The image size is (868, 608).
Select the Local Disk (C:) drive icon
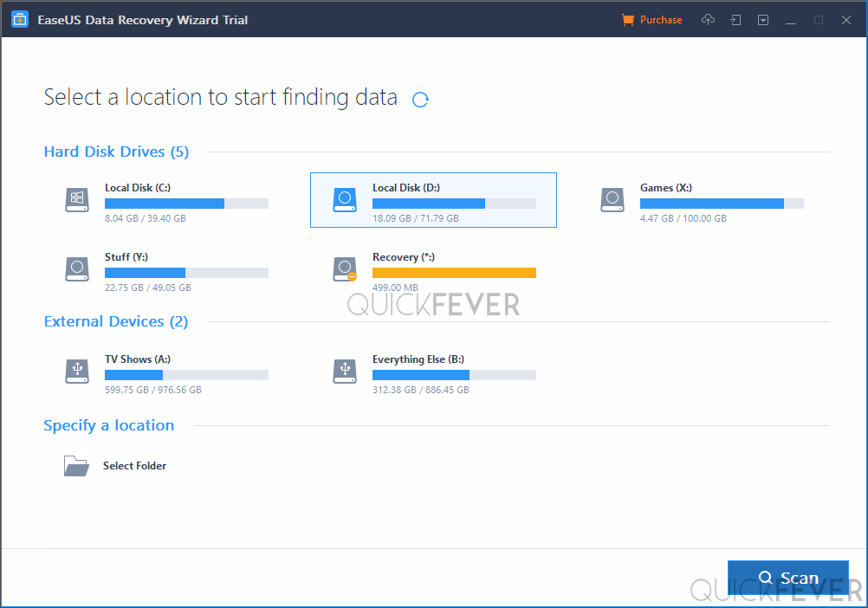[77, 200]
